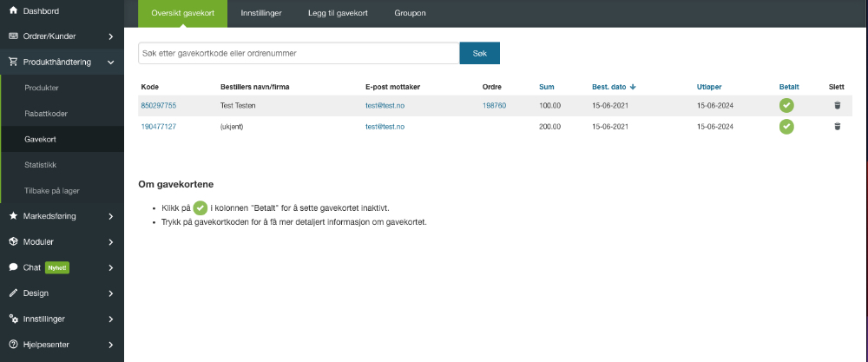Viewport: 868px width, 362px height.
Task: Open the Groupon tab
Action: tap(411, 13)
